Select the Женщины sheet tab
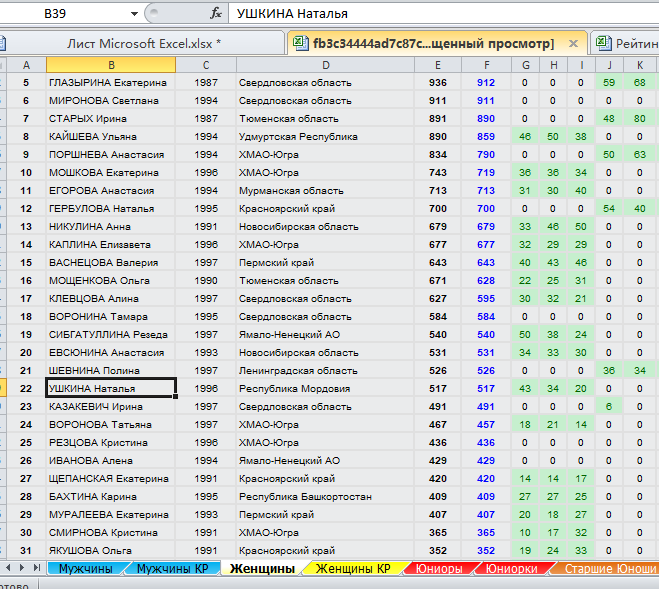This screenshot has width=659, height=589. point(263,568)
